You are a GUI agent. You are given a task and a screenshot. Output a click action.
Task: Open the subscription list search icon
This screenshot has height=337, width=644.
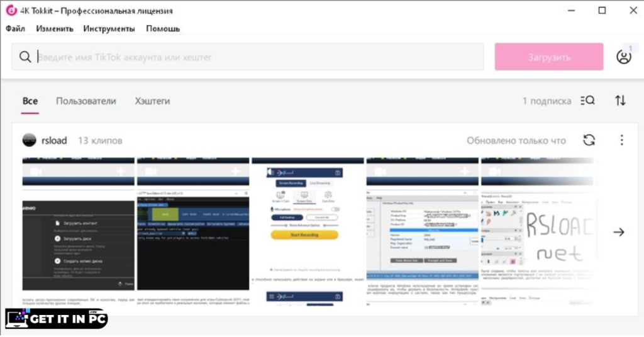[588, 101]
